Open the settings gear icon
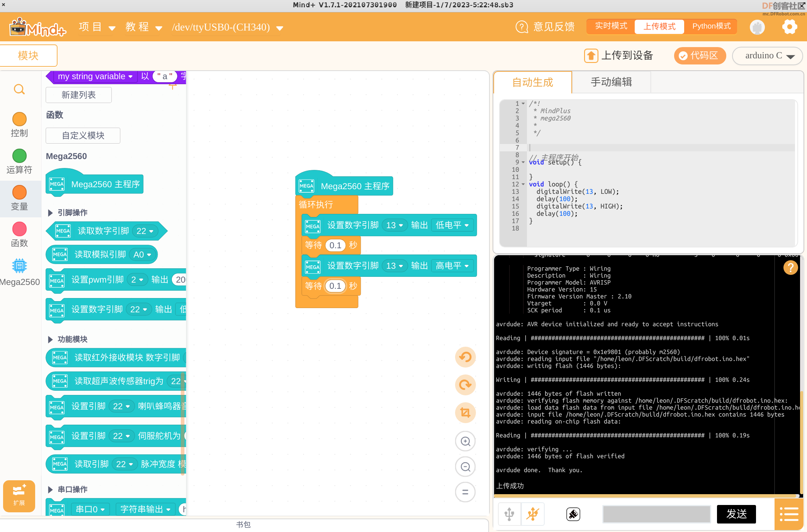The image size is (807, 532). pyautogui.click(x=790, y=27)
